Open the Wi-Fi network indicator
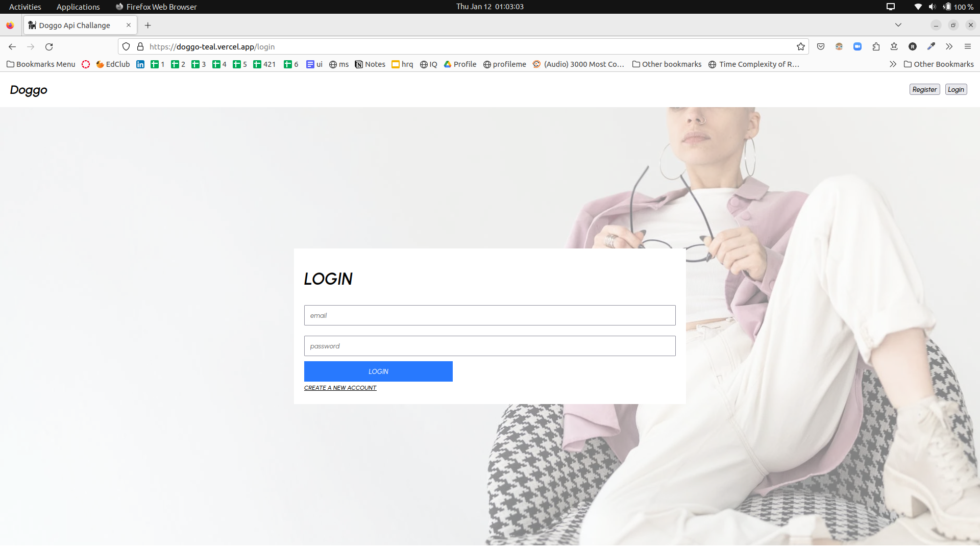Viewport: 980px width, 551px height. [918, 7]
